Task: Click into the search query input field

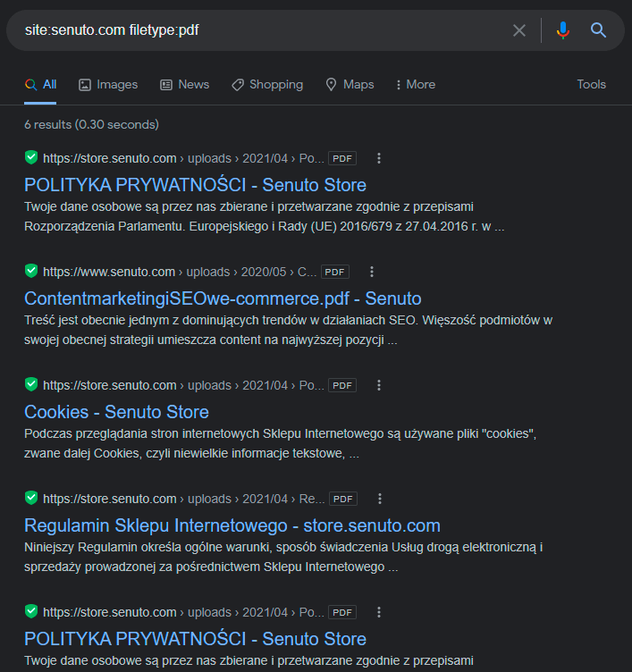Action: point(259,30)
